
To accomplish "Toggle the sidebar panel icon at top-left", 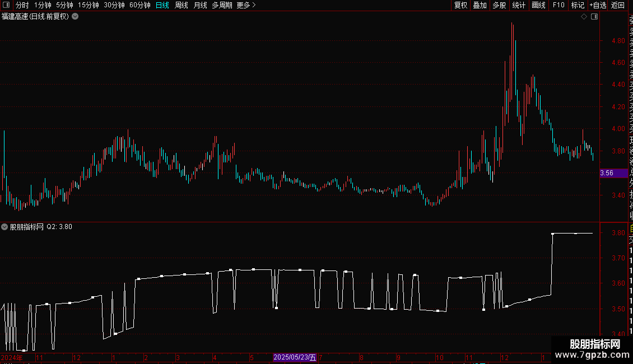I will click(x=6, y=5).
